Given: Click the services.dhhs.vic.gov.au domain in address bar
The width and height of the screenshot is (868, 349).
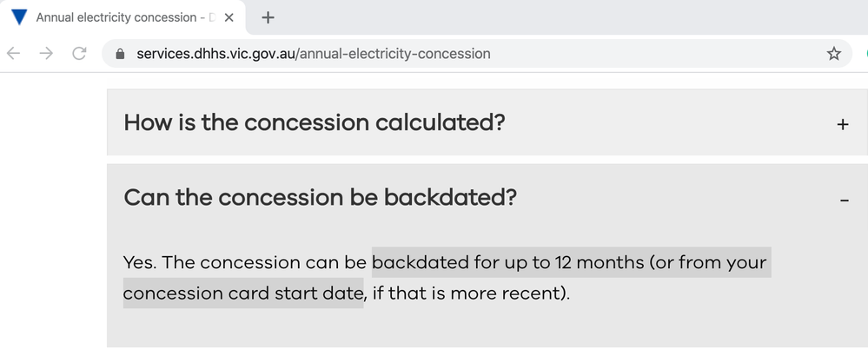Looking at the screenshot, I should pyautogui.click(x=216, y=54).
